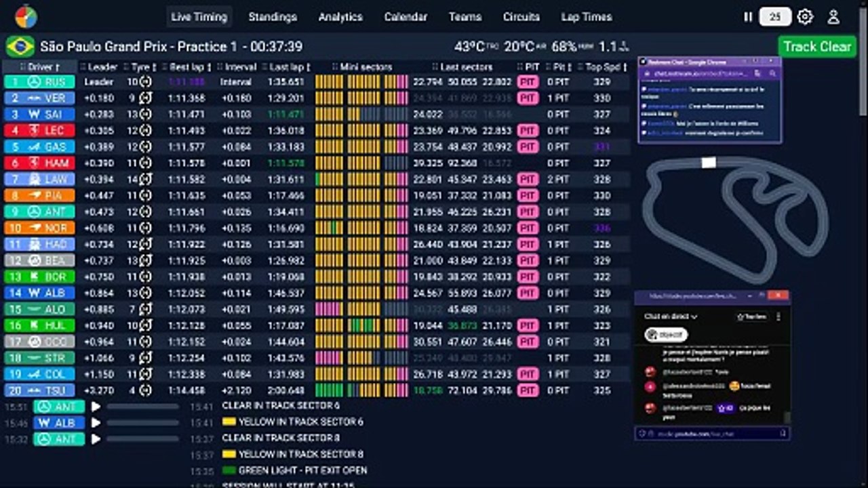Sort by the Driver column header
Screen dimensions: 868x488
coord(40,67)
